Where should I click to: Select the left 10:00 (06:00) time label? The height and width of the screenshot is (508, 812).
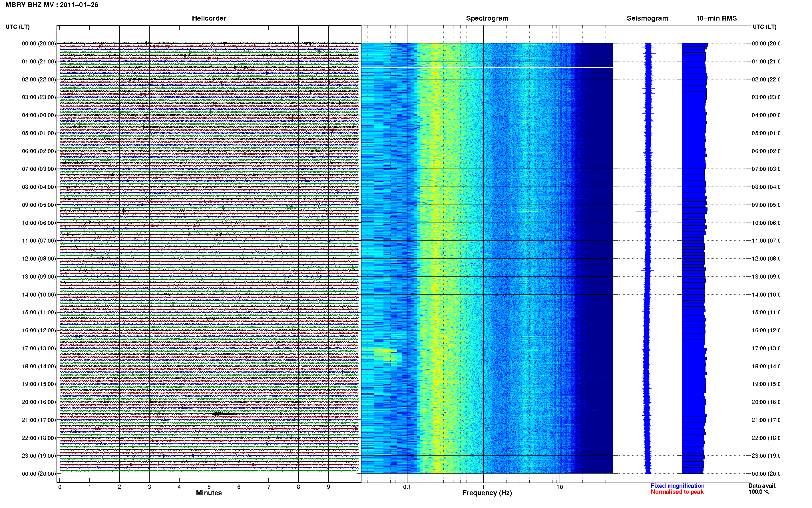tap(39, 223)
